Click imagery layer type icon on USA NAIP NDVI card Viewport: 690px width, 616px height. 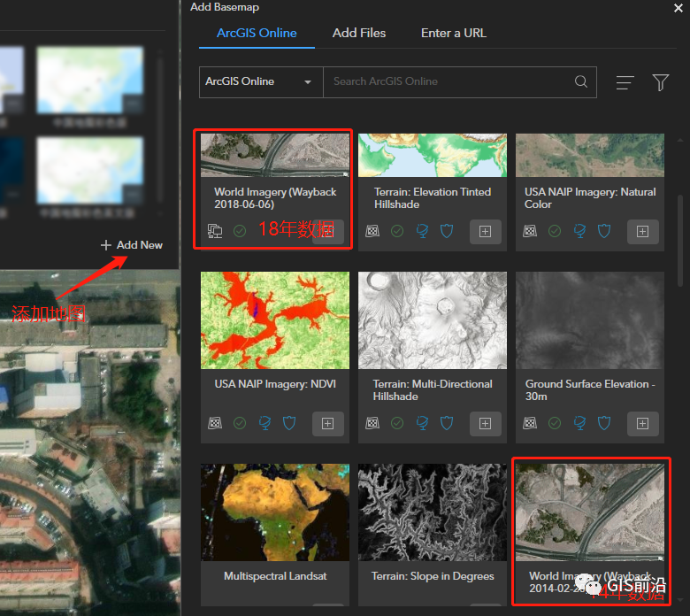pyautogui.click(x=215, y=423)
